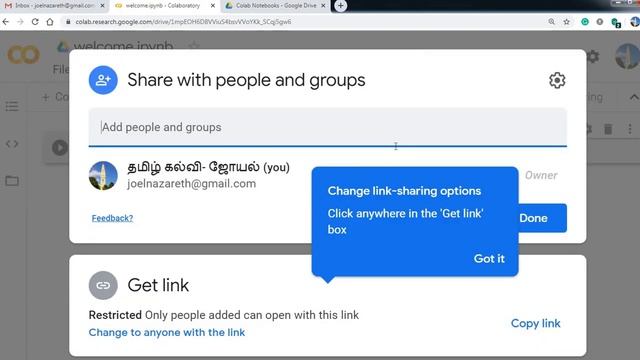The width and height of the screenshot is (640, 360).
Task: Open share dialog settings gear
Action: pyautogui.click(x=557, y=80)
